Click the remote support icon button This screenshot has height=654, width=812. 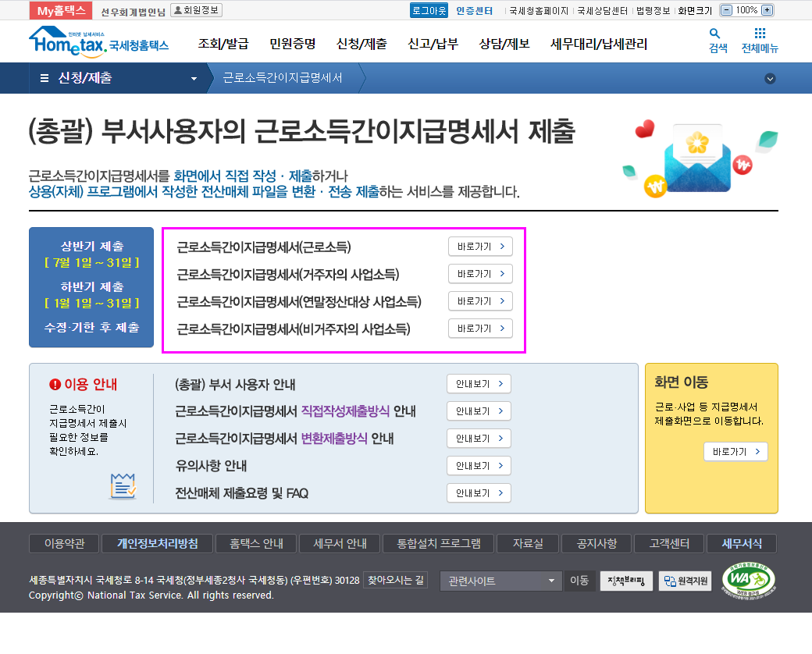[x=685, y=581]
